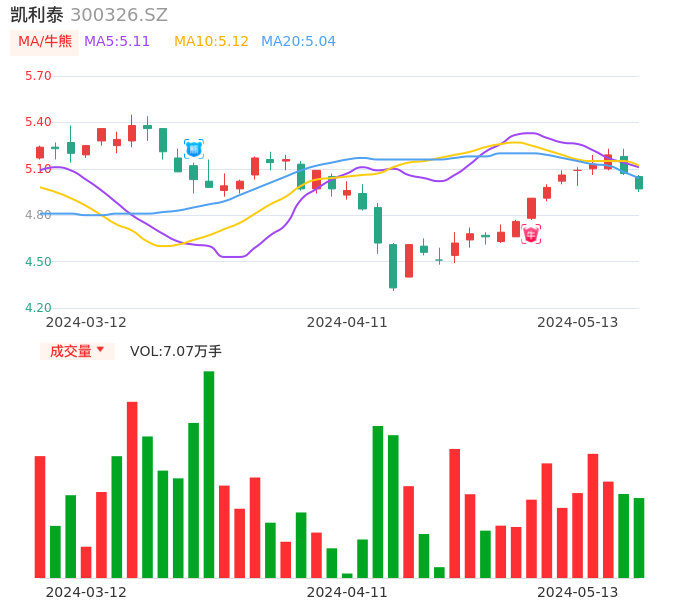This screenshot has height=606, width=686.
Task: Click the 4.50 price axis label
Action: tap(38, 262)
